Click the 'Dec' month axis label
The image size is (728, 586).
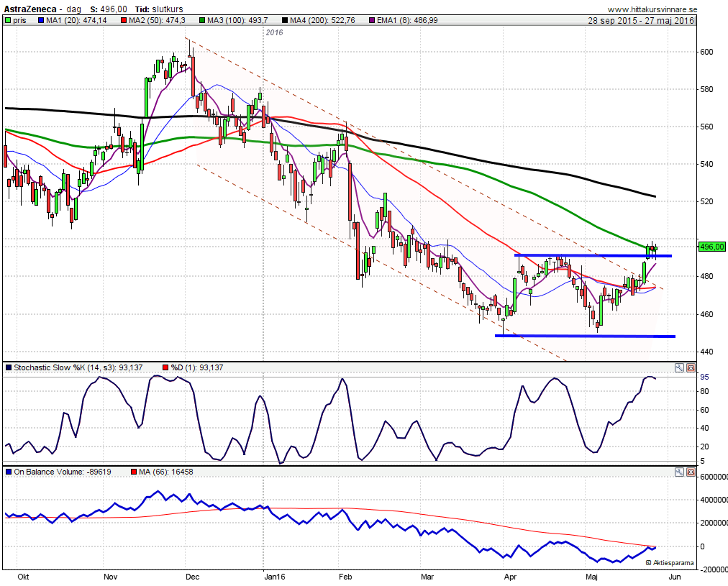(x=192, y=577)
